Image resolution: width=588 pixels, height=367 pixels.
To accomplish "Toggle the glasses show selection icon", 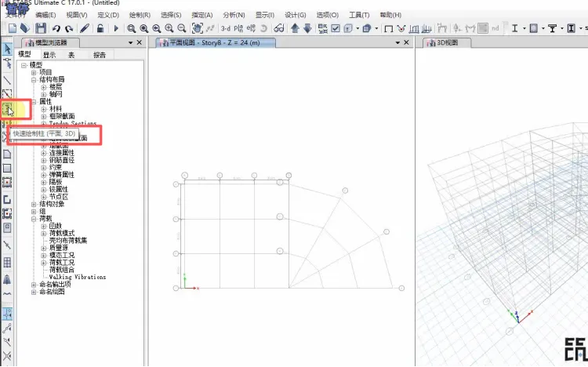I will (x=278, y=28).
